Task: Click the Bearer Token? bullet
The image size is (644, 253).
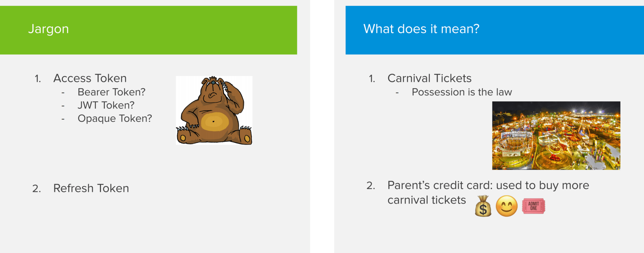Action: [x=111, y=92]
